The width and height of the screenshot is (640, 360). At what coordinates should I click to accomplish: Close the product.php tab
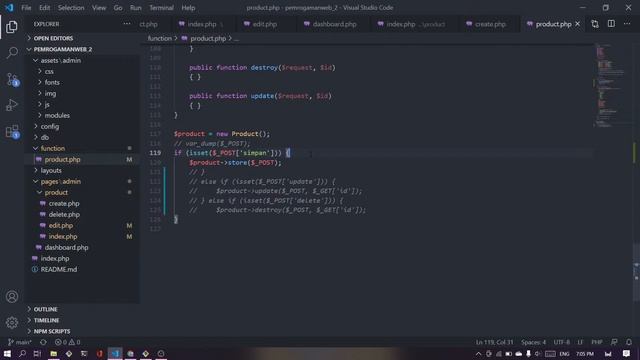coord(578,24)
